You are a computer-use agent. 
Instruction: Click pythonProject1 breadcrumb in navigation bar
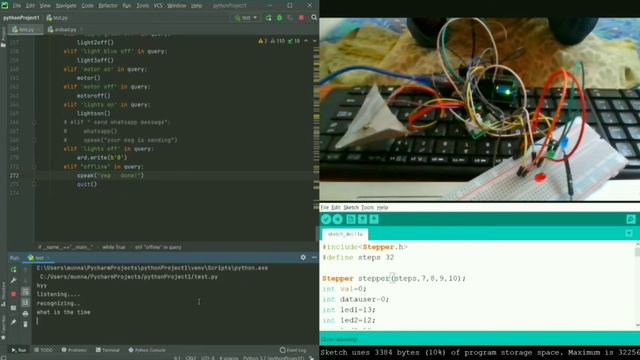point(21,18)
